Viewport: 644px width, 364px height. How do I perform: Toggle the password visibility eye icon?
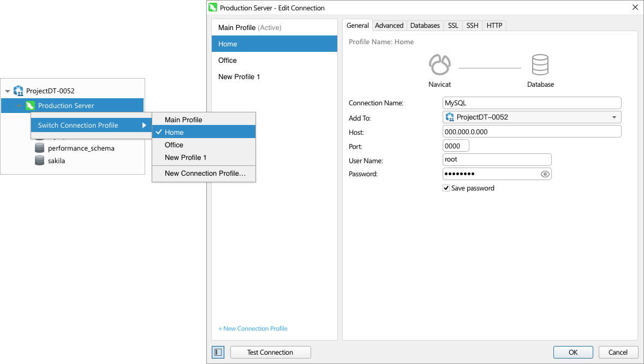pos(545,174)
